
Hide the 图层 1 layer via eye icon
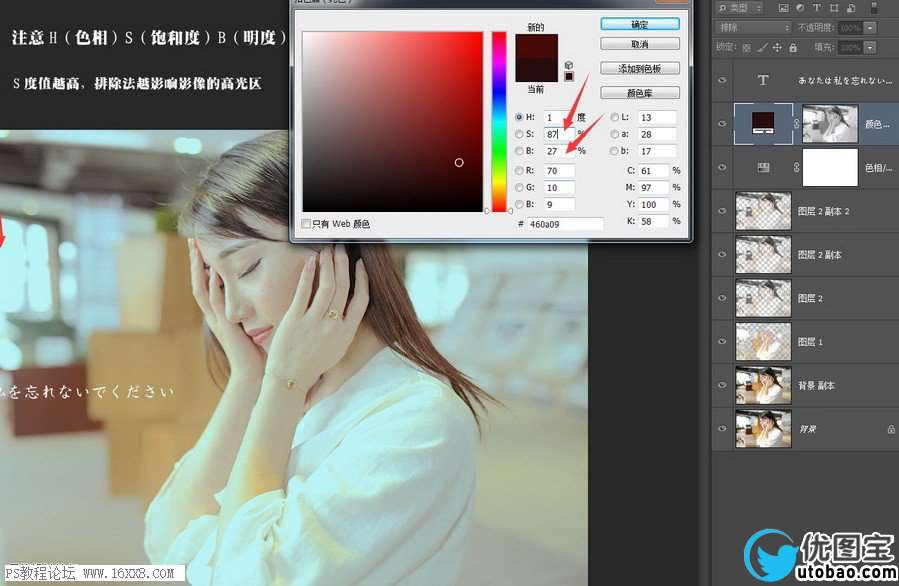723,342
